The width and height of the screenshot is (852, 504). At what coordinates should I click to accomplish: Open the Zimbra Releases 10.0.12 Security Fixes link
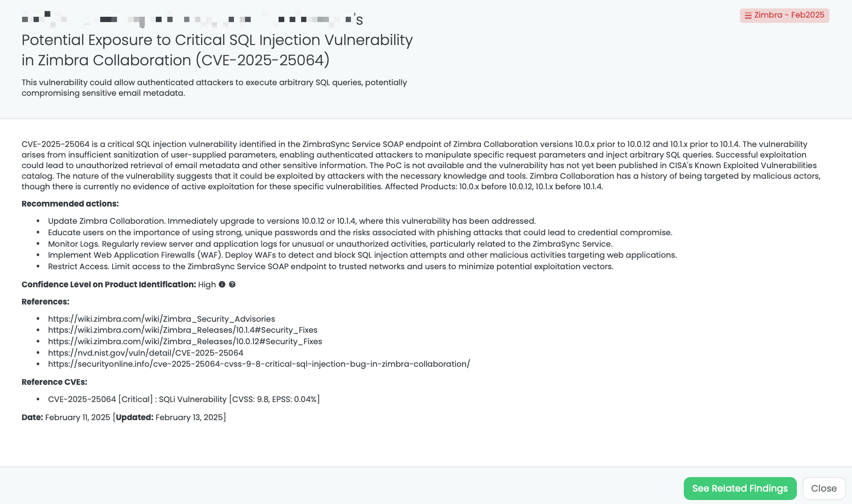click(x=185, y=341)
